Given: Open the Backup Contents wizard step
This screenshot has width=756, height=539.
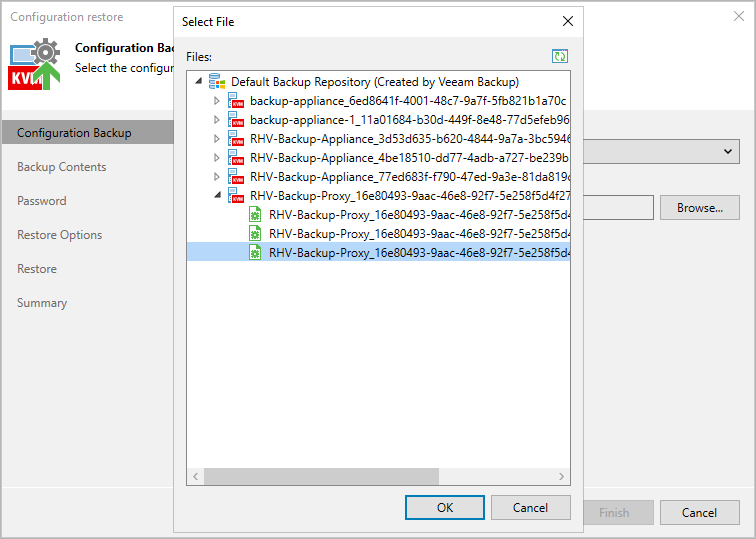Looking at the screenshot, I should pos(61,167).
